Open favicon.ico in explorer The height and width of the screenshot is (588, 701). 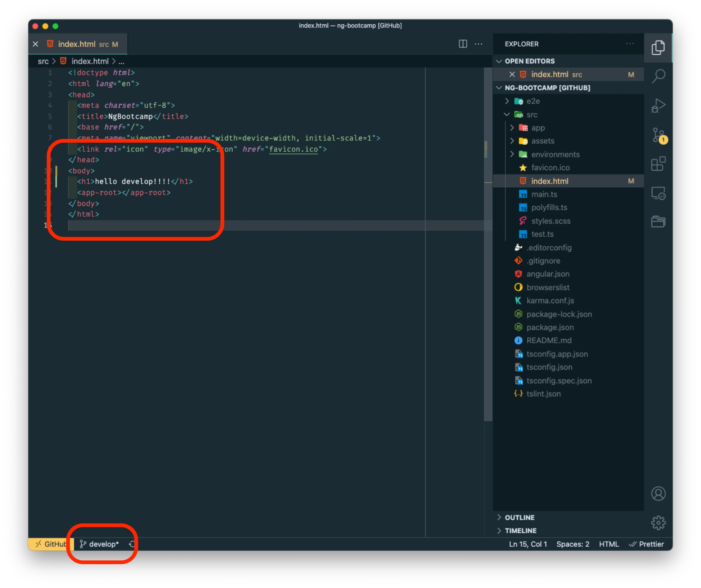(568, 168)
